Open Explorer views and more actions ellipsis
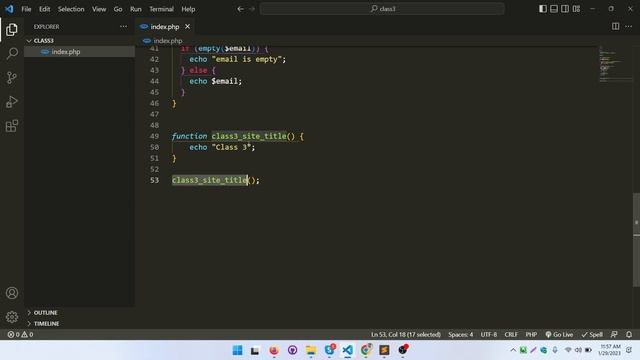Image resolution: width=640 pixels, height=360 pixels. point(123,27)
